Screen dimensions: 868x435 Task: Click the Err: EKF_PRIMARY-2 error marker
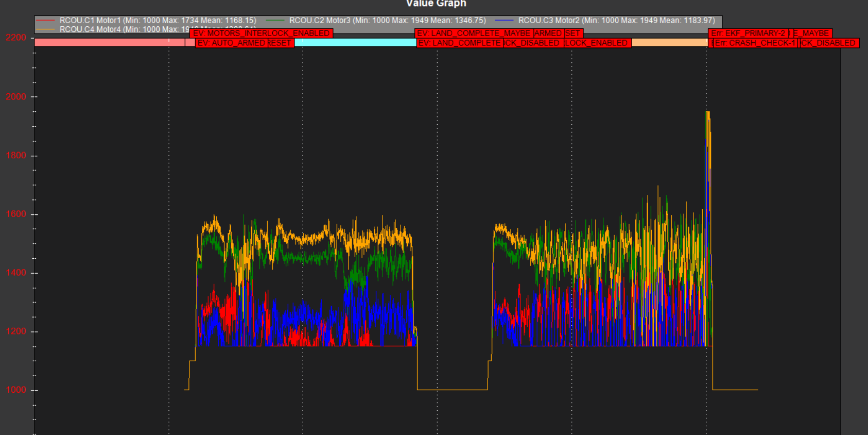(748, 33)
